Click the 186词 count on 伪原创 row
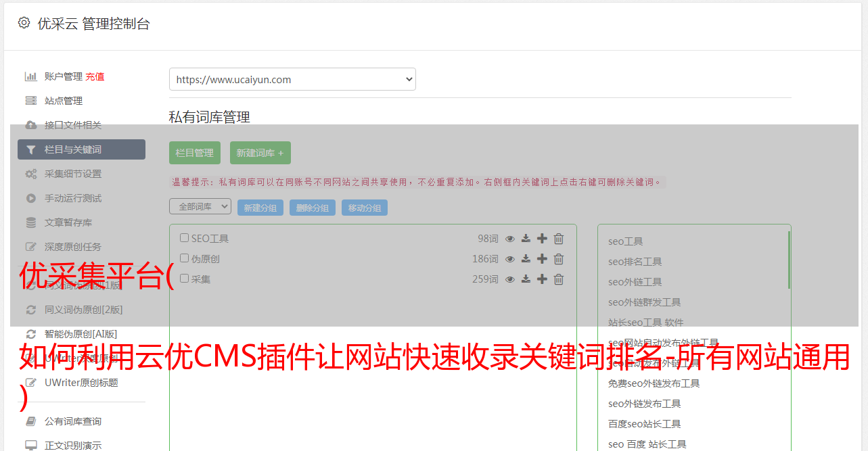Image resolution: width=868 pixels, height=451 pixels. pyautogui.click(x=485, y=259)
